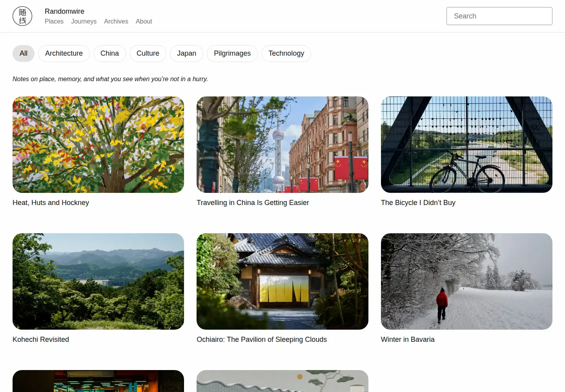This screenshot has width=565, height=392.
Task: Filter posts by Japan
Action: click(x=186, y=53)
